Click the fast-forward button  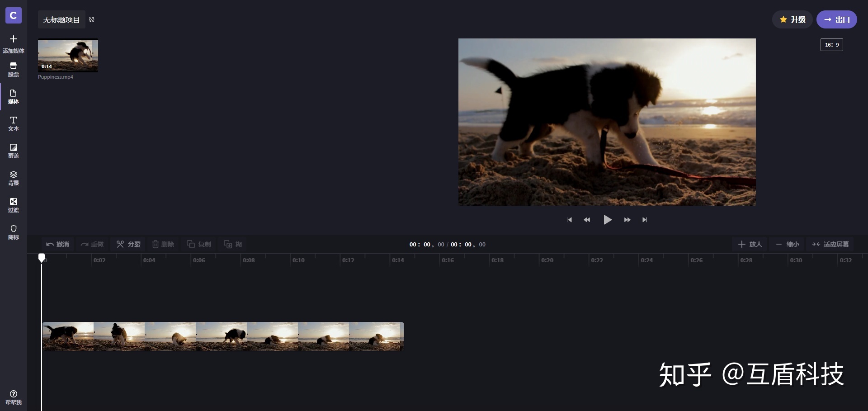tap(627, 220)
